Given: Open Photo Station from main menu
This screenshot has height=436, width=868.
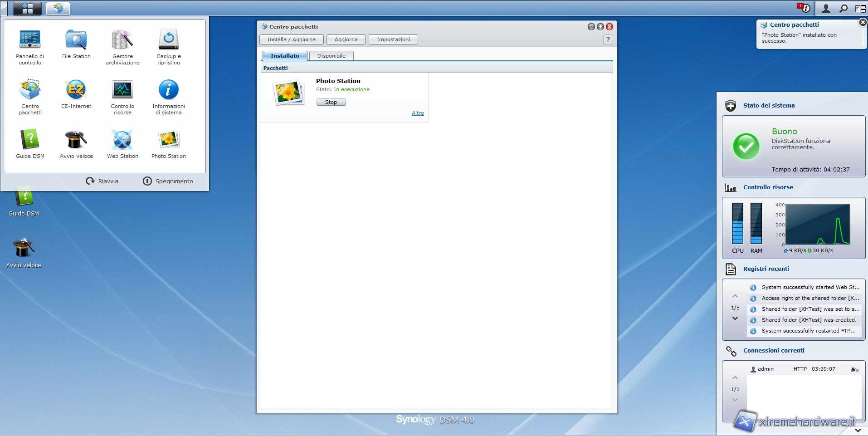Looking at the screenshot, I should pos(169,141).
